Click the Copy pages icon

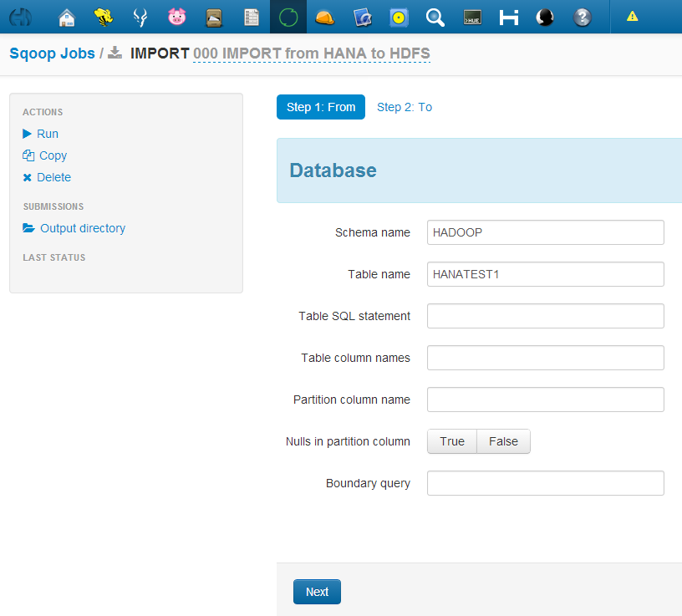point(28,155)
